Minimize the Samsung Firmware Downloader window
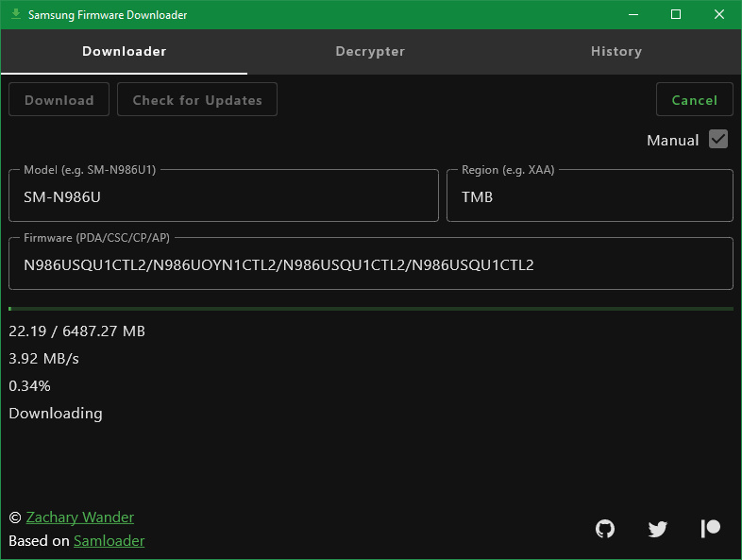This screenshot has height=560, width=742. click(632, 14)
